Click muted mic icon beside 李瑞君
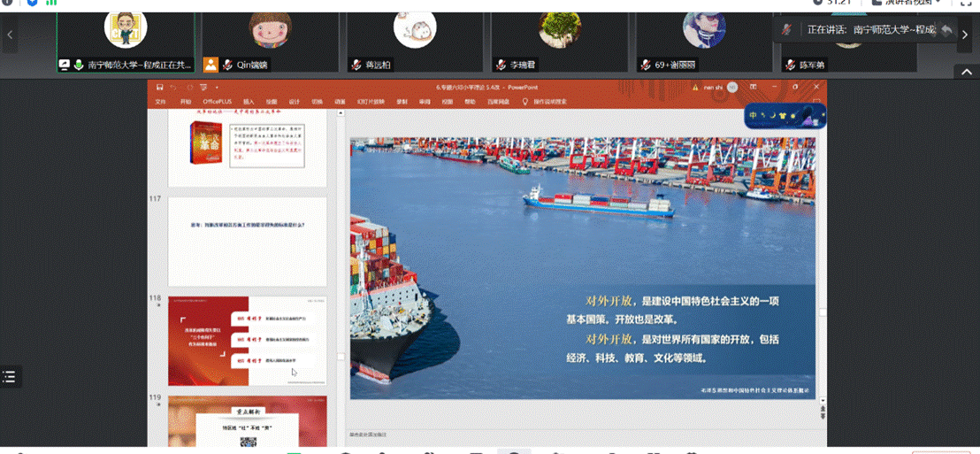Screen dimensions: 980x454 [501, 65]
